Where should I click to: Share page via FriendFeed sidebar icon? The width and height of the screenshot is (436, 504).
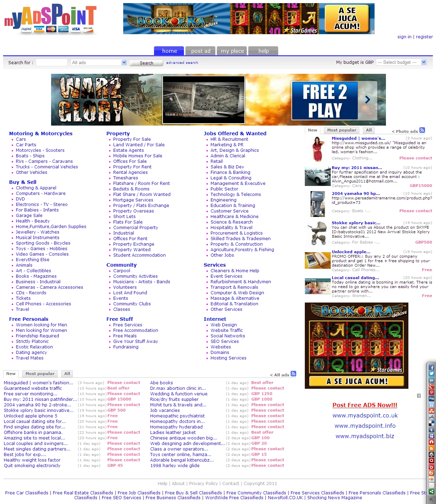pyautogui.click(x=432, y=405)
